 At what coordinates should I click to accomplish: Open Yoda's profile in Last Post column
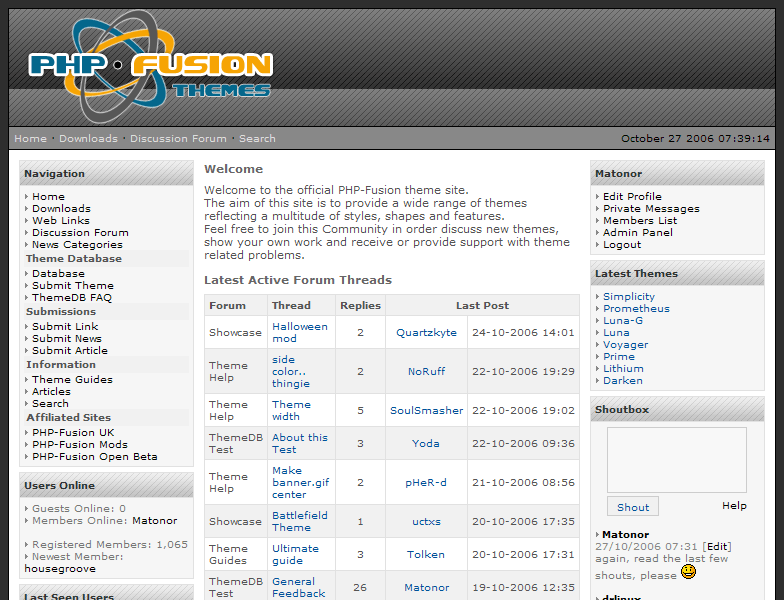click(x=426, y=444)
